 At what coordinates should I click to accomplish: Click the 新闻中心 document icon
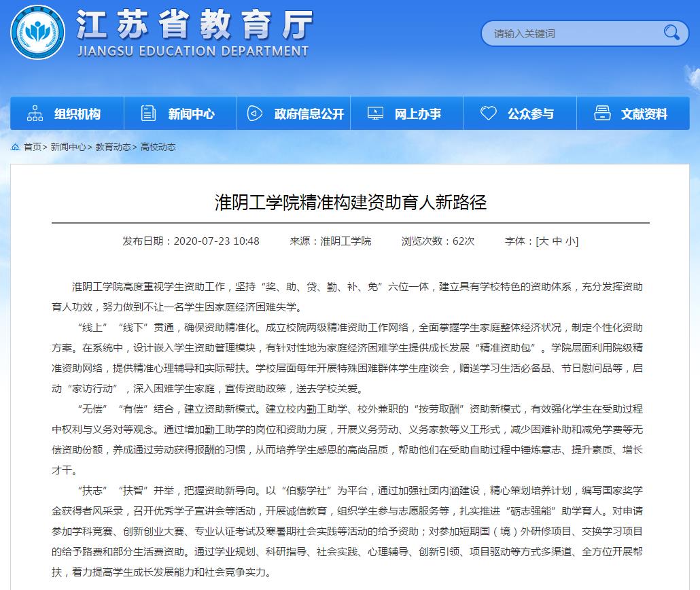(148, 114)
